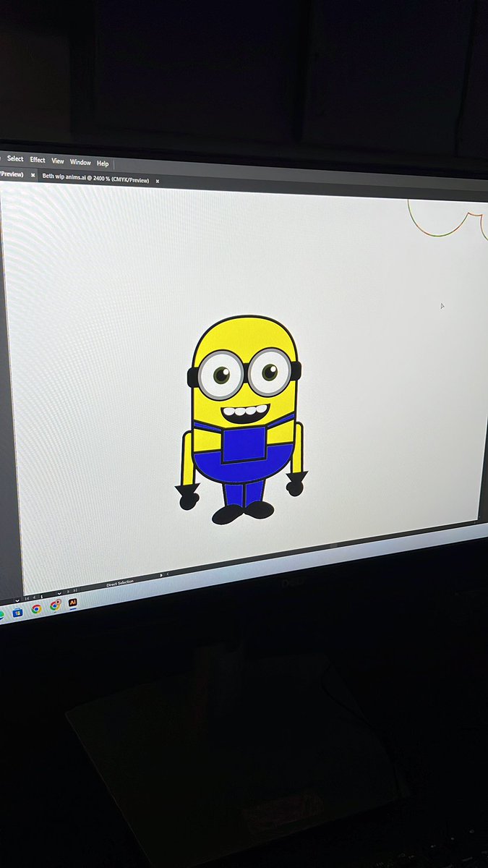Open the View menu
The width and height of the screenshot is (488, 868).
[58, 161]
